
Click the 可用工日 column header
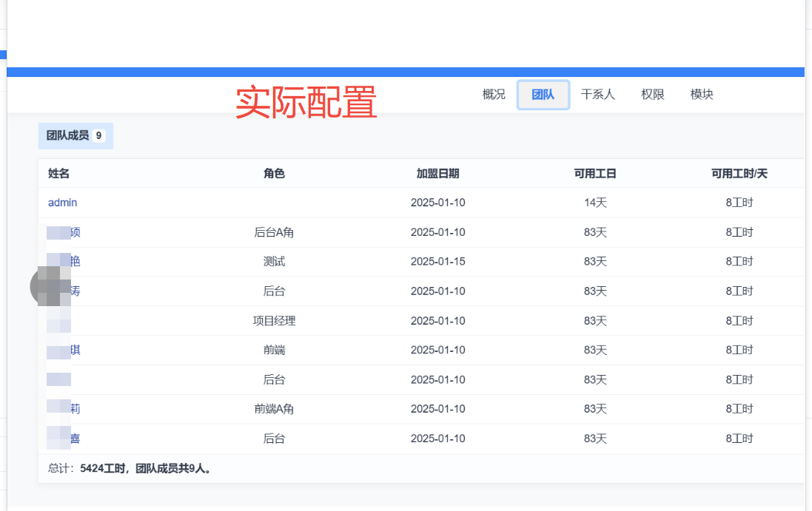pos(595,174)
